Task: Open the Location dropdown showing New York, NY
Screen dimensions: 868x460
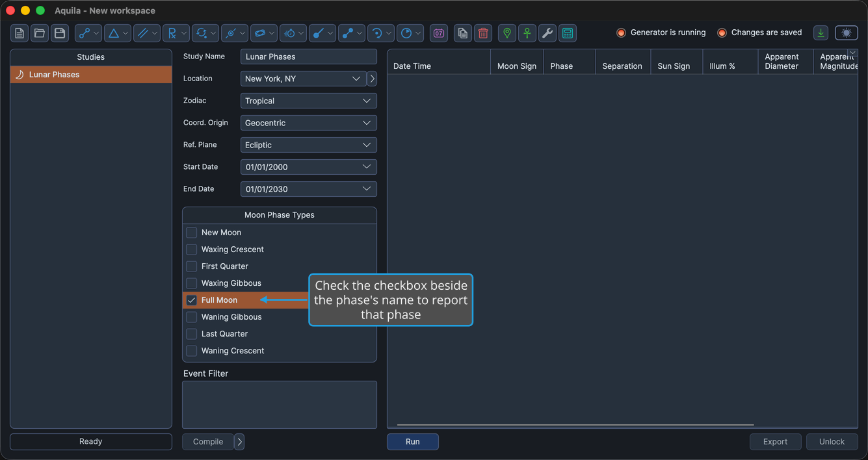Action: click(x=304, y=79)
